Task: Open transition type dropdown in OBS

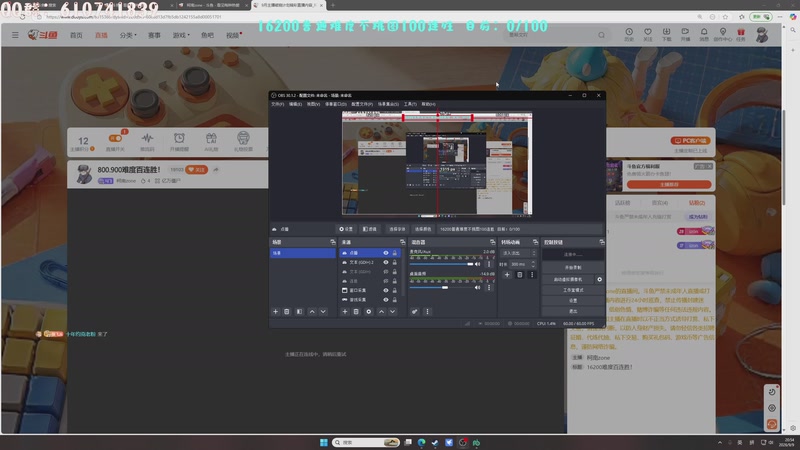Action: pos(518,253)
